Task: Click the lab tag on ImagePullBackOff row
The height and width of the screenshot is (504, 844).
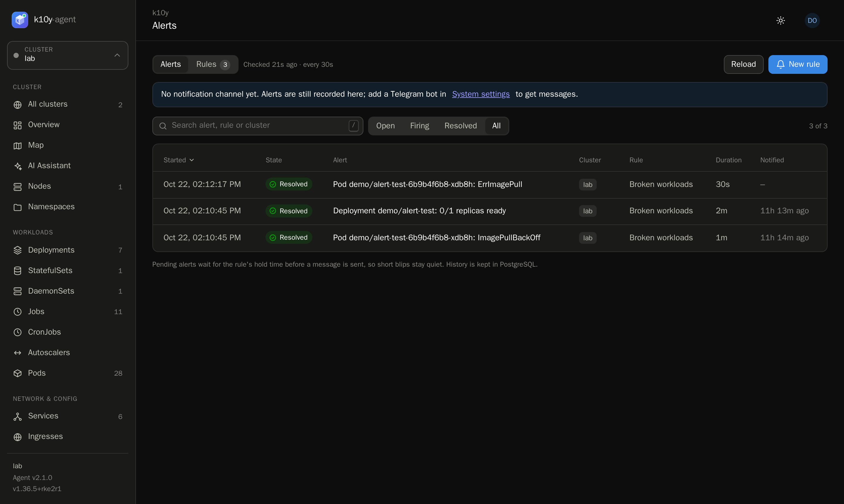Action: [588, 238]
